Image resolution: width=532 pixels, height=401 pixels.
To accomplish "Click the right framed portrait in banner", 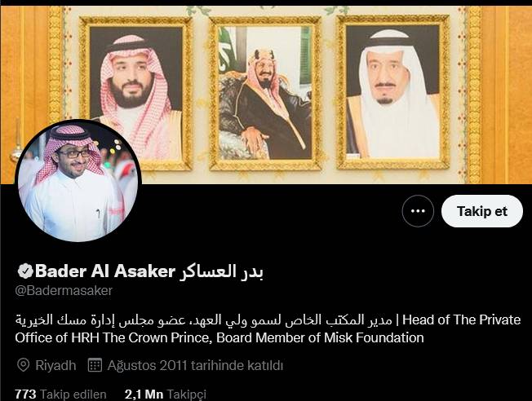I will pyautogui.click(x=393, y=92).
